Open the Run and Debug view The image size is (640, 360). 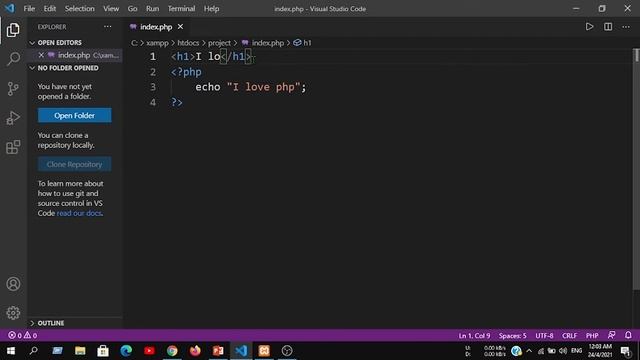coord(13,118)
